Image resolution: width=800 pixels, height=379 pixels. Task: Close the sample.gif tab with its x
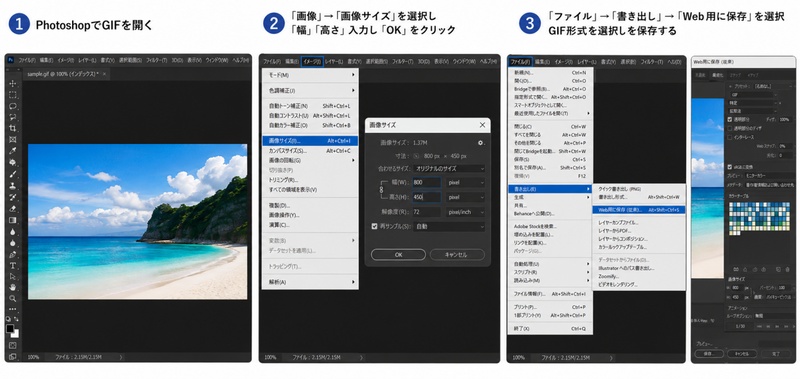105,74
